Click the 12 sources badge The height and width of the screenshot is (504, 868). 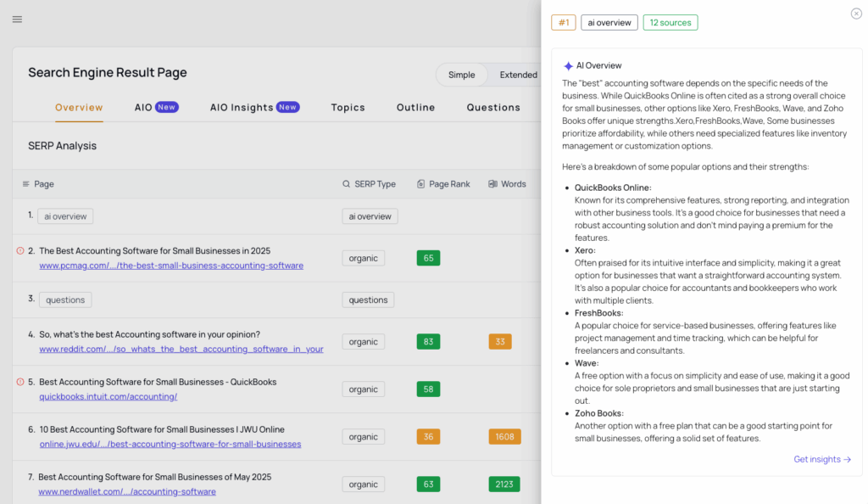670,23
